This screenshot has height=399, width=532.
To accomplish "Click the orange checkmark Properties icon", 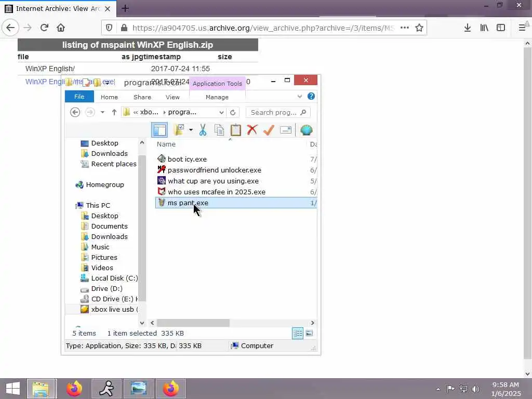I will coord(269,130).
